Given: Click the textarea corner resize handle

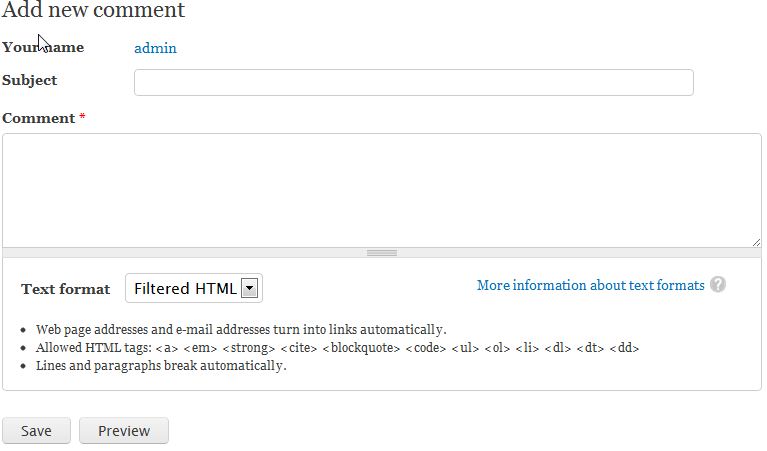Looking at the screenshot, I should [x=756, y=241].
